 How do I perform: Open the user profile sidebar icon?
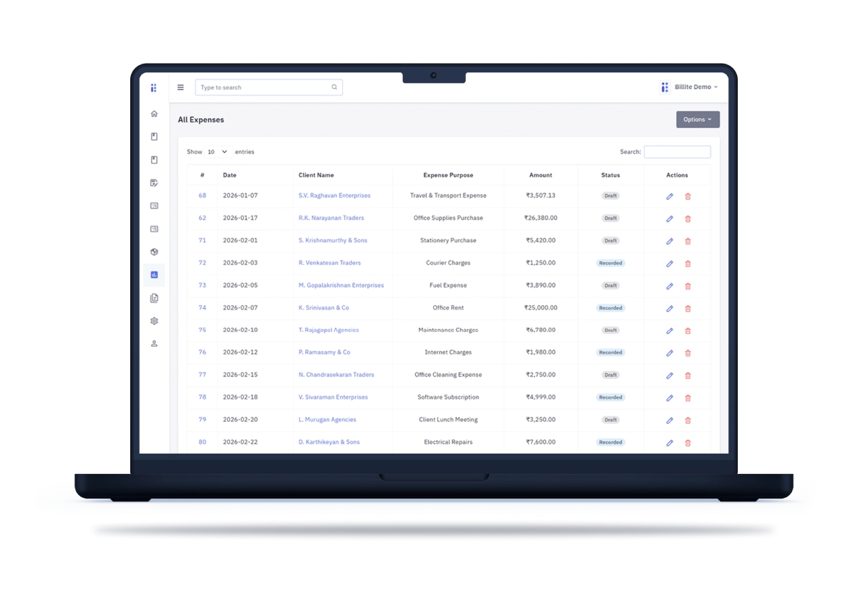coord(154,344)
